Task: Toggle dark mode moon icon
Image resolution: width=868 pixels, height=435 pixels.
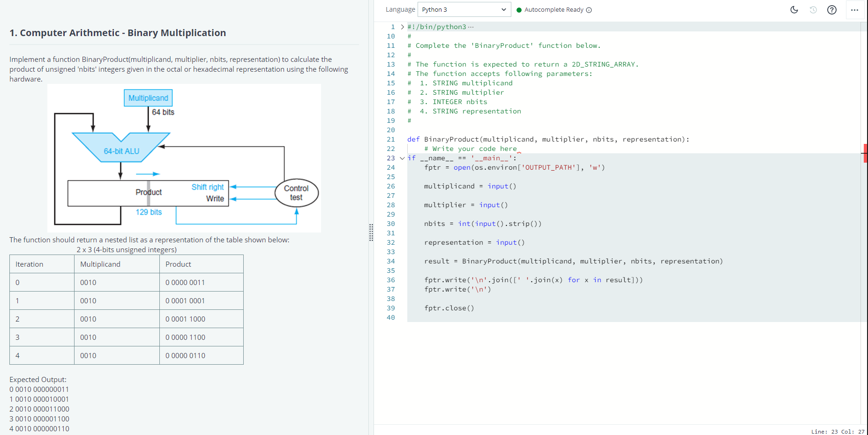Action: point(794,10)
